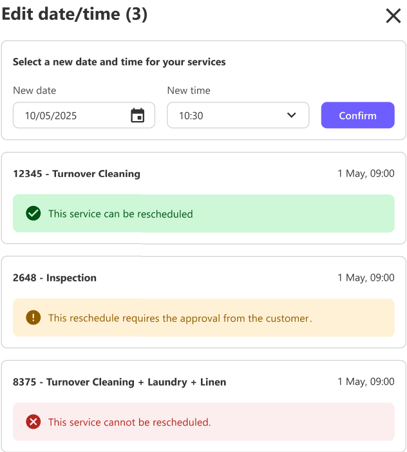This screenshot has width=407, height=452.
Task: Select the 12345 - Turnover Cleaning title
Action: pos(77,174)
